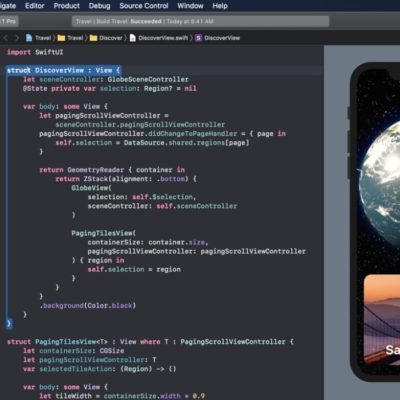
Task: Click '@State private var selection' line
Action: click(110, 89)
